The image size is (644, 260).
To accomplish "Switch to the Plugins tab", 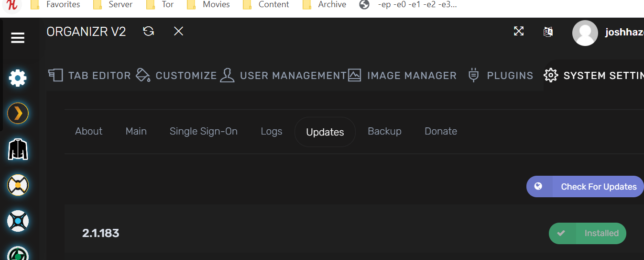I will [501, 75].
